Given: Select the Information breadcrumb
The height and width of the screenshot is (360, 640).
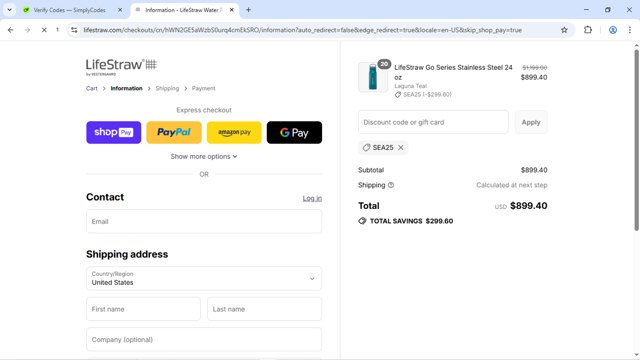Looking at the screenshot, I should pyautogui.click(x=127, y=88).
